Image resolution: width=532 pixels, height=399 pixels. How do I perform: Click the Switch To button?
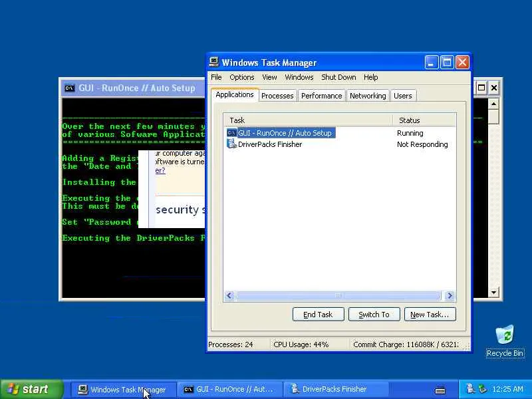[x=374, y=315]
